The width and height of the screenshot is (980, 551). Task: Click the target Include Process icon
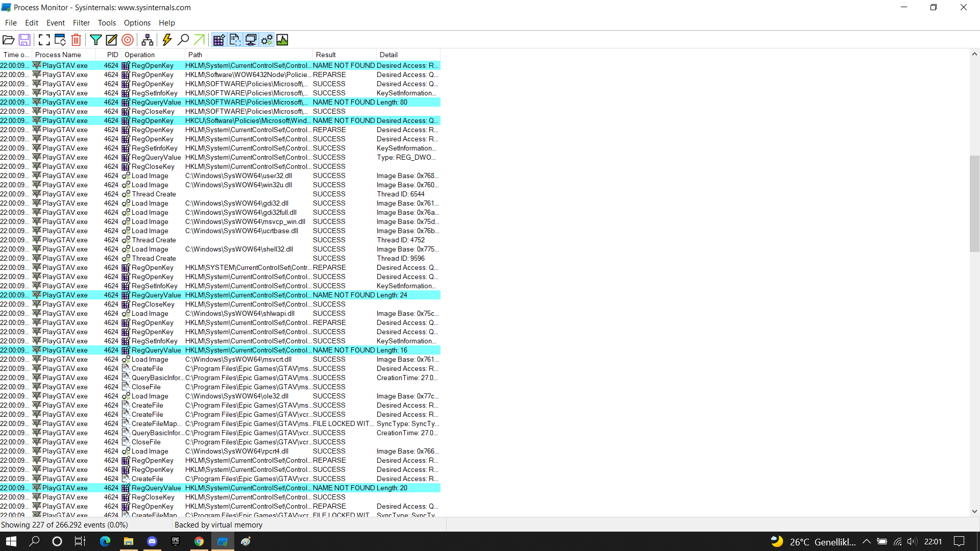(128, 40)
